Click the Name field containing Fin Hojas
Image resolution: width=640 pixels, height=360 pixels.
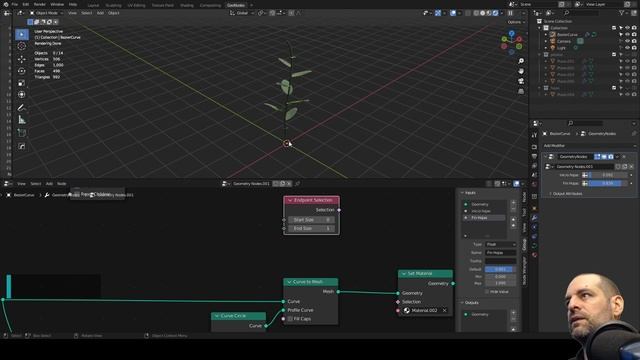(x=500, y=253)
